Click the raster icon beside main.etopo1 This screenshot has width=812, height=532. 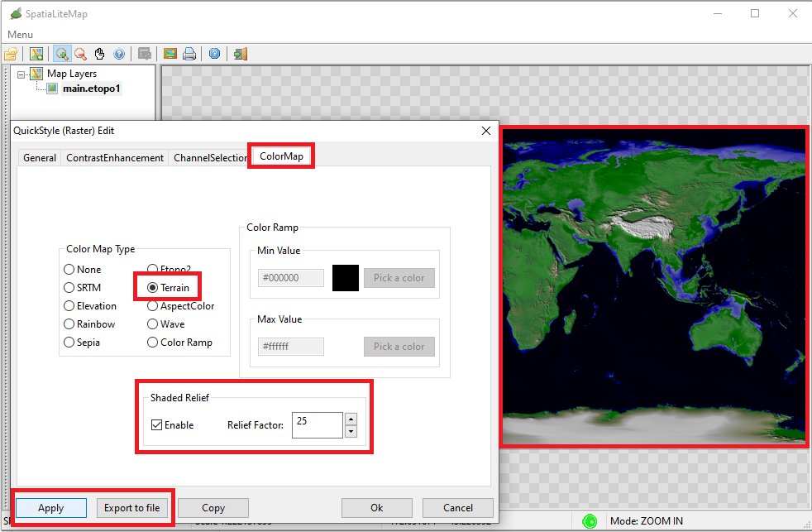point(52,89)
